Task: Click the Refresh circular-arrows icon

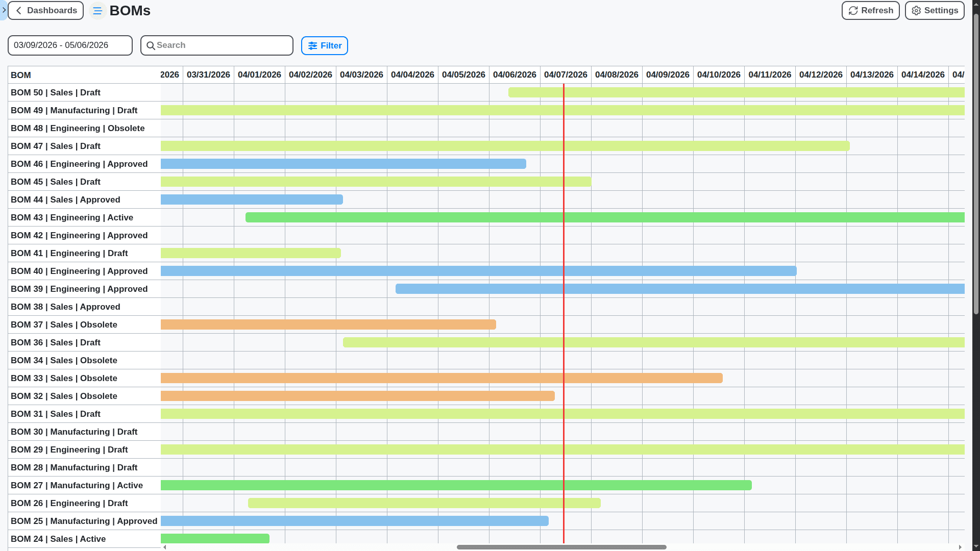Action: tap(853, 10)
